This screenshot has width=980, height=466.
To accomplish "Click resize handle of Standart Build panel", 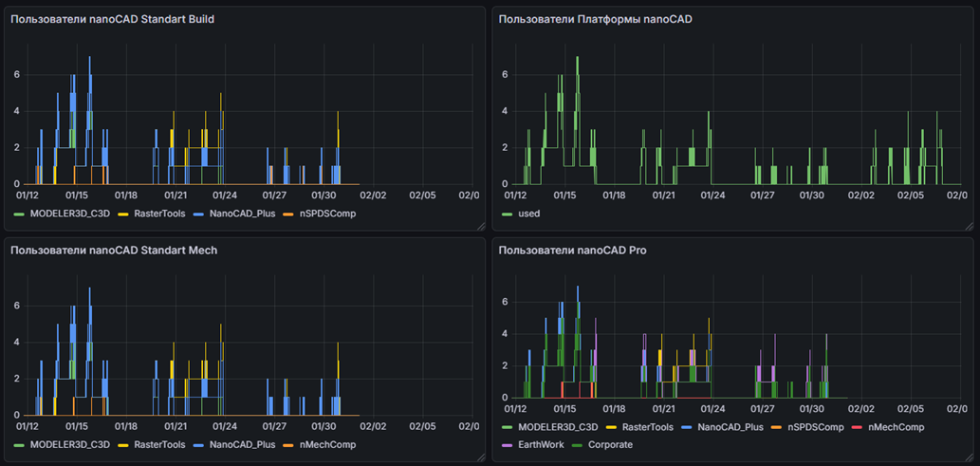I will [x=480, y=226].
